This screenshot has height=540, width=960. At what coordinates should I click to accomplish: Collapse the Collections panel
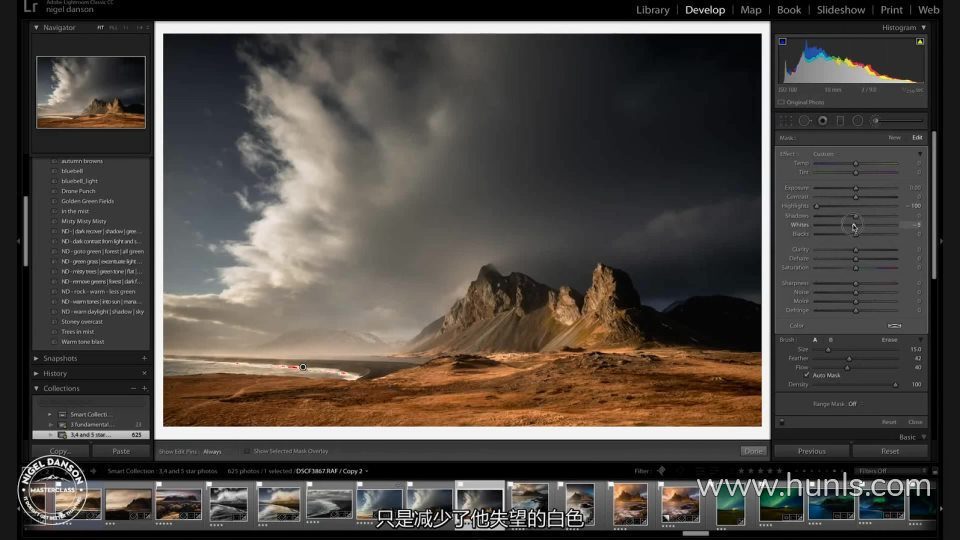tap(36, 388)
